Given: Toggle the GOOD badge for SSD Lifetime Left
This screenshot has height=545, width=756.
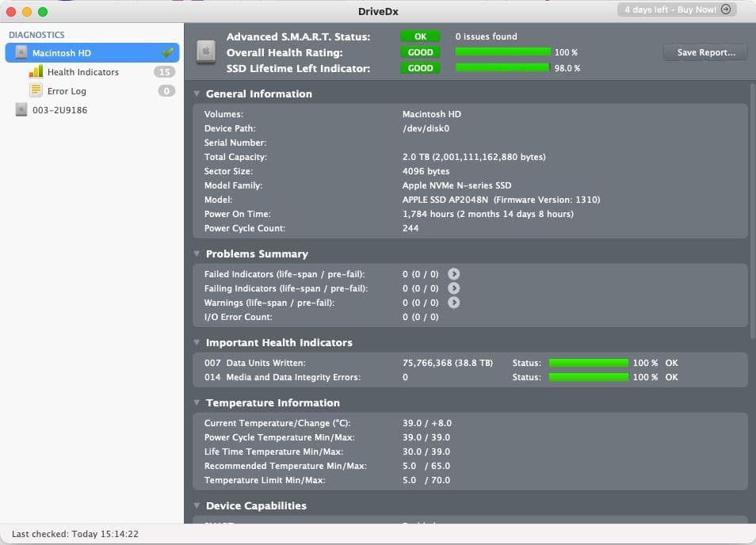Looking at the screenshot, I should 421,67.
